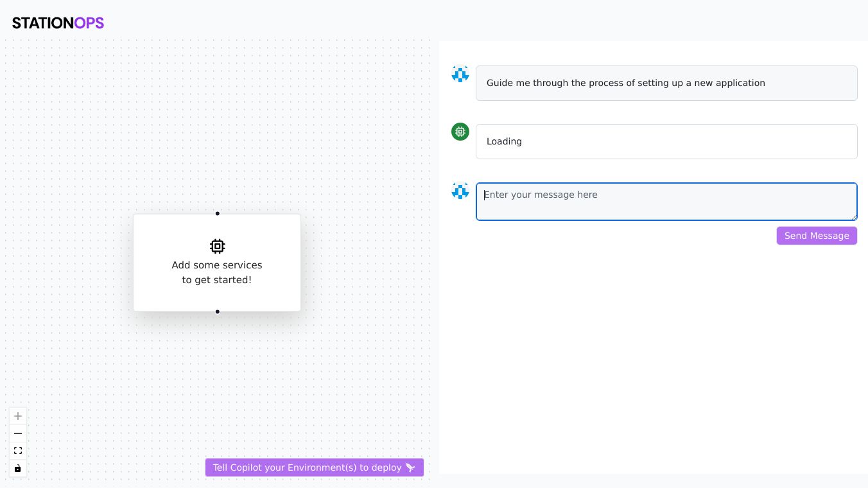Click the message box resize handle
The image size is (868, 488).
(x=855, y=218)
